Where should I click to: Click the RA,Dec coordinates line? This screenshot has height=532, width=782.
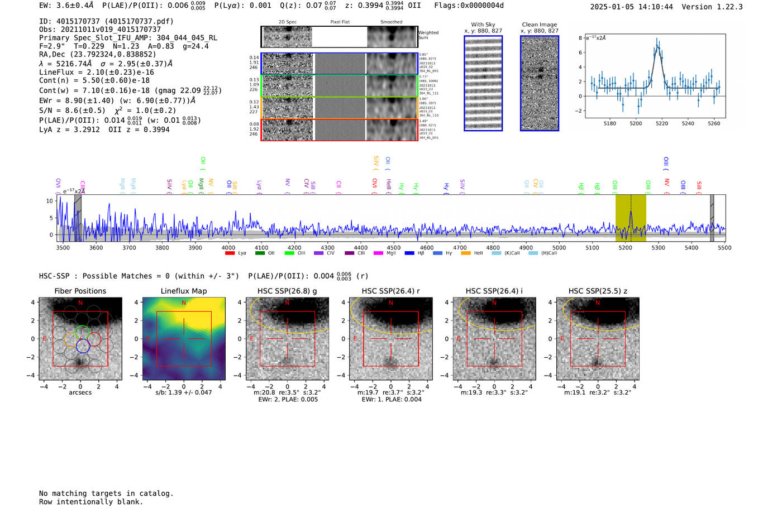98,54
